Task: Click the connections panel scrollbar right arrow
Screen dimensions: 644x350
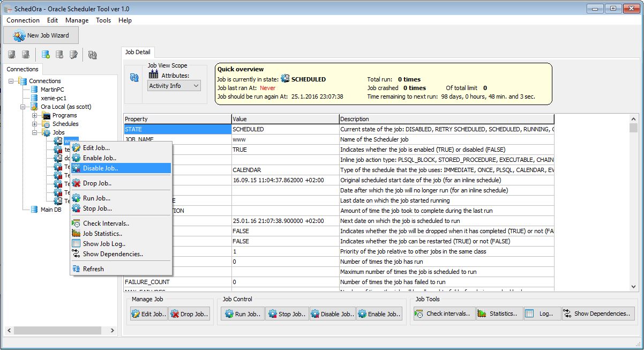Action: pyautogui.click(x=112, y=331)
